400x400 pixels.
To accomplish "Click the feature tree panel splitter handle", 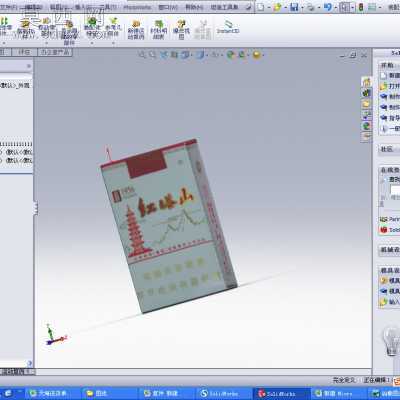I will click(x=35, y=208).
